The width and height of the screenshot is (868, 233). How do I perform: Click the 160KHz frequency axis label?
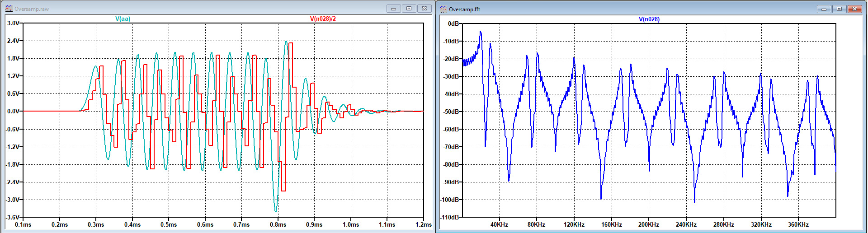(x=611, y=224)
